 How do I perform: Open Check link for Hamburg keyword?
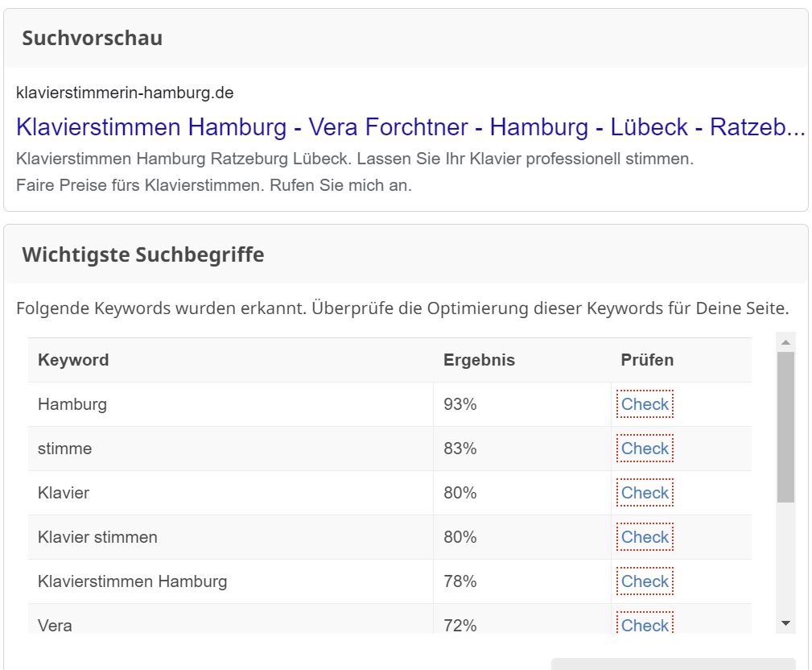pyautogui.click(x=645, y=404)
